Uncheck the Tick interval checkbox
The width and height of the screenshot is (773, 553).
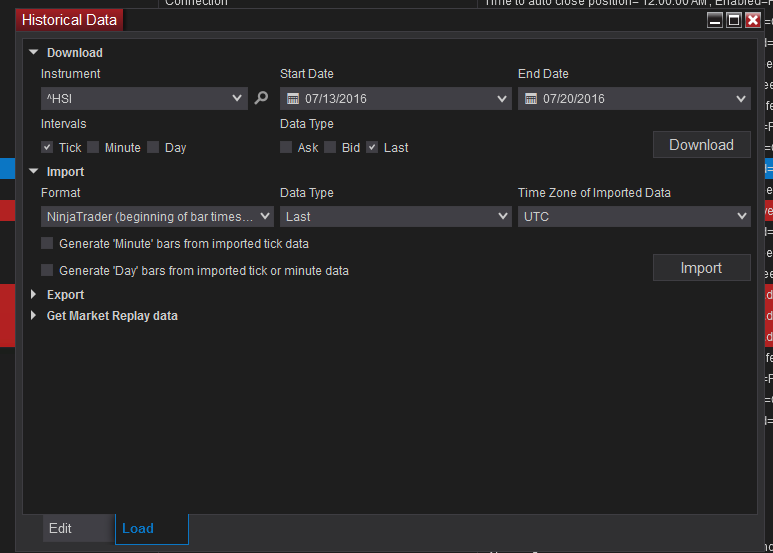click(x=47, y=147)
